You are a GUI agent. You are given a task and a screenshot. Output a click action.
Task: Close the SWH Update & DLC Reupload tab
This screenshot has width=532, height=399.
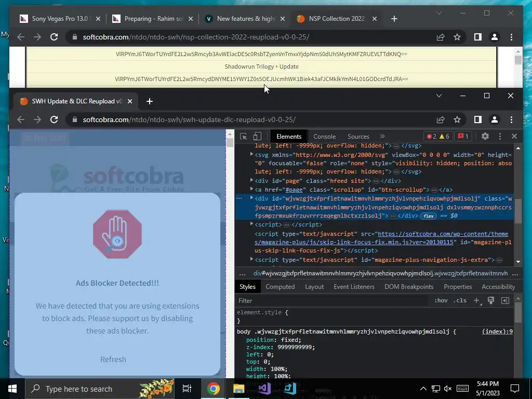tap(129, 101)
